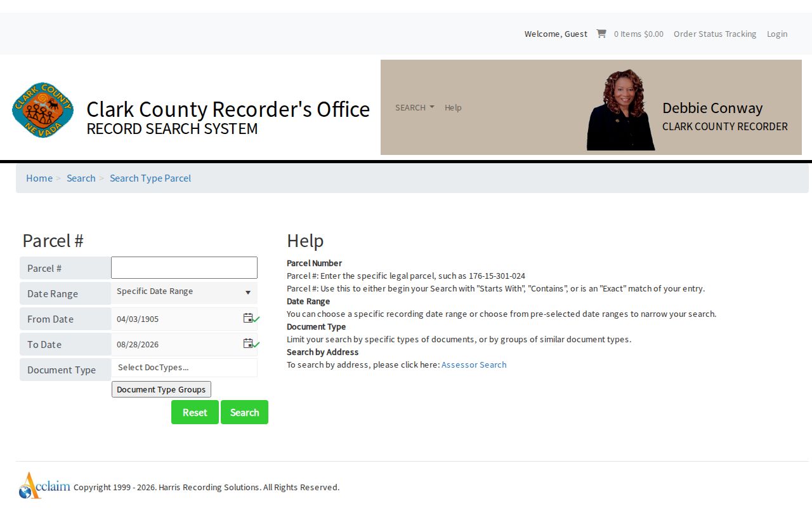Click the Search Type Parcel breadcrumb

(150, 178)
